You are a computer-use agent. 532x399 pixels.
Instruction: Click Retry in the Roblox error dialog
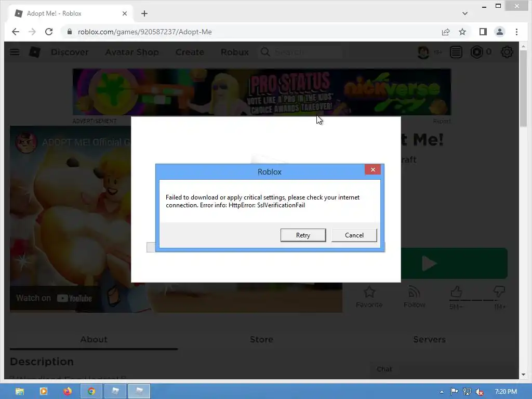point(303,235)
